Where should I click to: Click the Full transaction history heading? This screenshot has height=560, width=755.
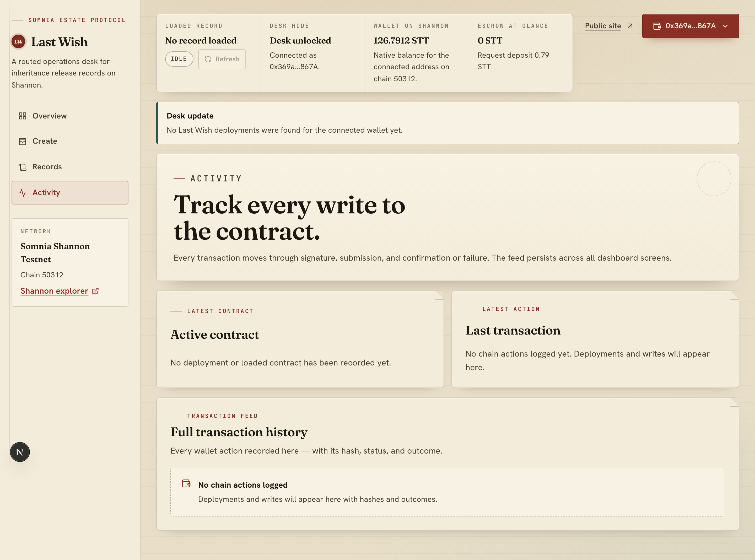(239, 432)
